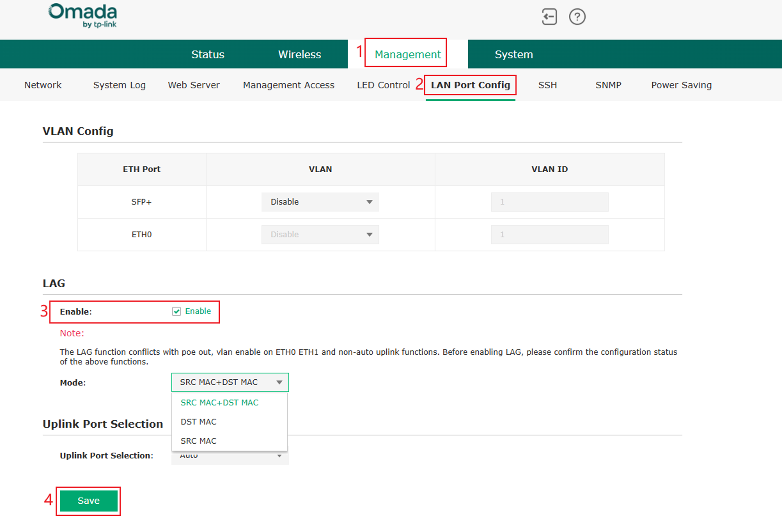Click the ETH0 port cell
Image resolution: width=782 pixels, height=532 pixels.
tap(142, 234)
